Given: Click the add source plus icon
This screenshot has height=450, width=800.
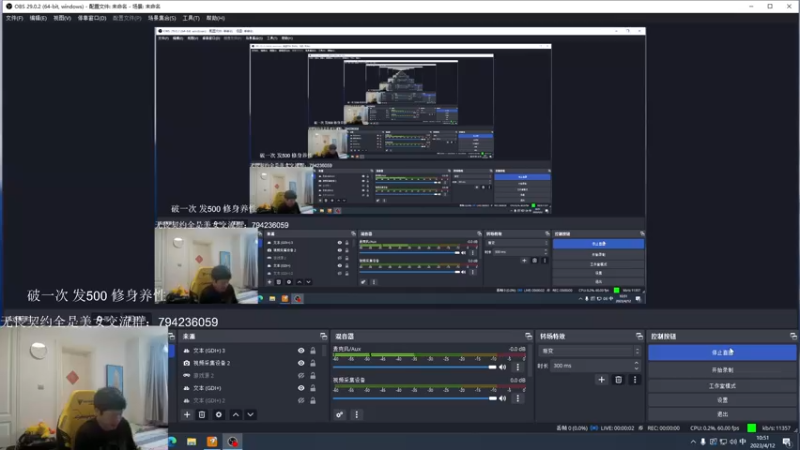Looking at the screenshot, I should click(186, 414).
